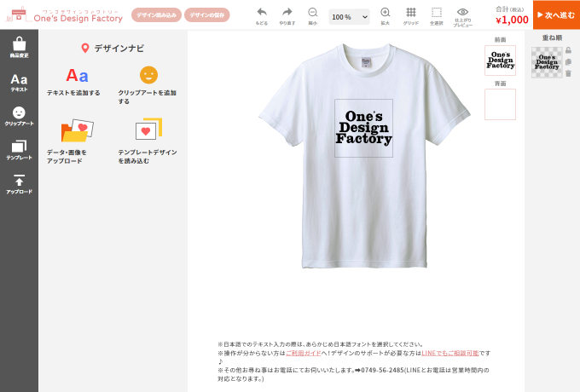Viewport: 580px width, 392px height.
Task: Select the back side (背面) thumbnail
Action: [x=500, y=104]
